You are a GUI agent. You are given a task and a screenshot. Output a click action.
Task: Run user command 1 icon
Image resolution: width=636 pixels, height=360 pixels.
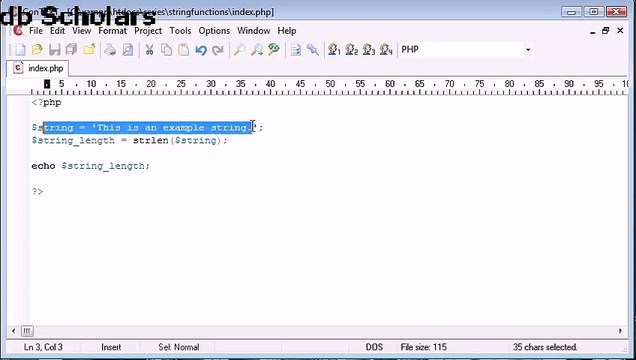334,50
